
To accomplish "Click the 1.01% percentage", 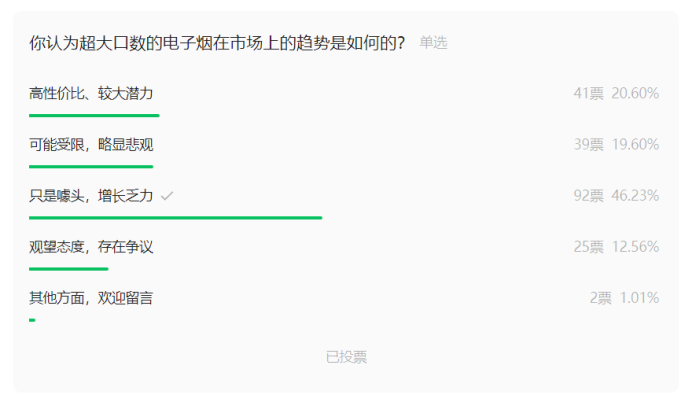I will click(x=639, y=298).
